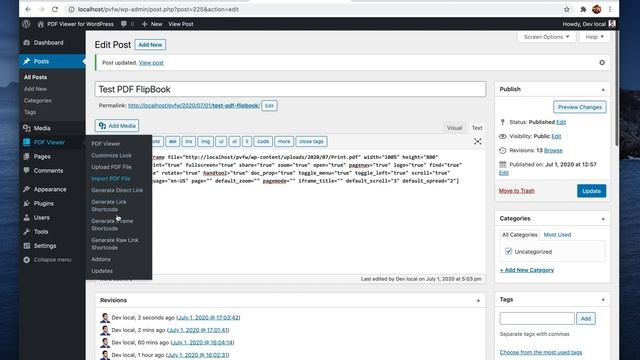Open Generate Raw Link Shortcode item

(x=115, y=244)
